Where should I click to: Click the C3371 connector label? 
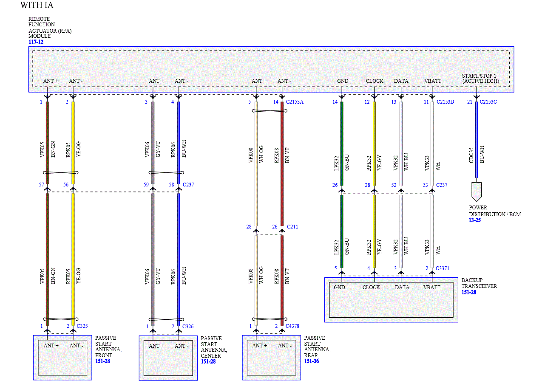[443, 268]
